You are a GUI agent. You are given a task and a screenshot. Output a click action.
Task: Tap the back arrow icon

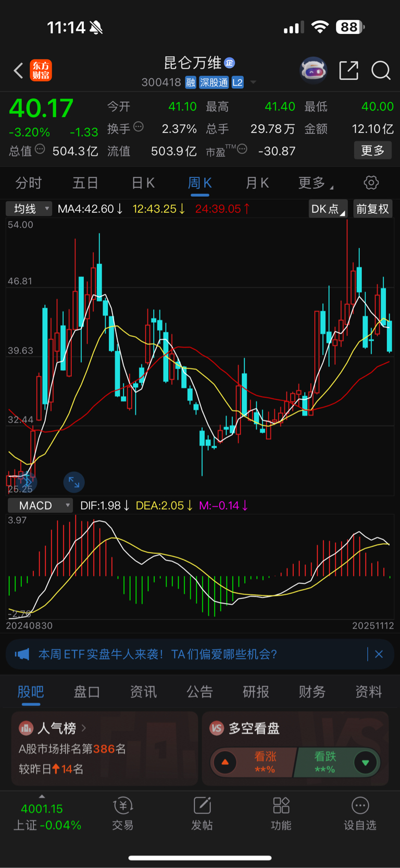18,70
